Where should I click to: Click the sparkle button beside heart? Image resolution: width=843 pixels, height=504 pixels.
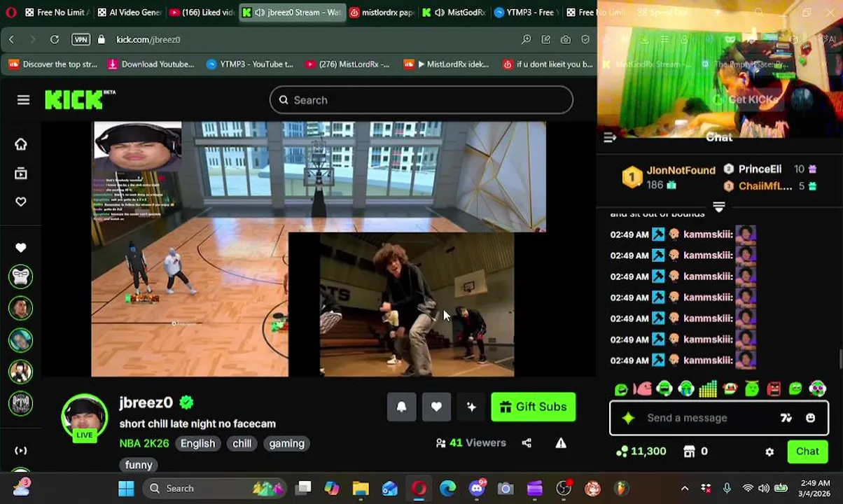point(471,407)
